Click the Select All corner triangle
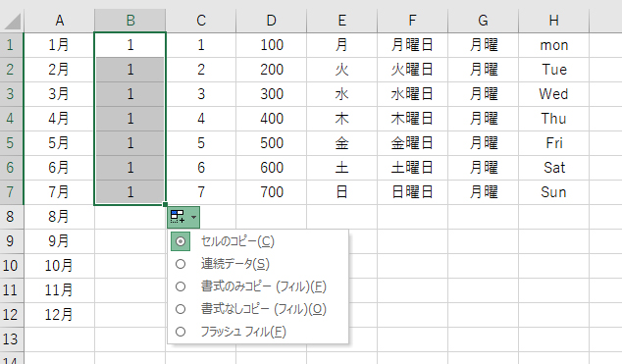 click(13, 22)
